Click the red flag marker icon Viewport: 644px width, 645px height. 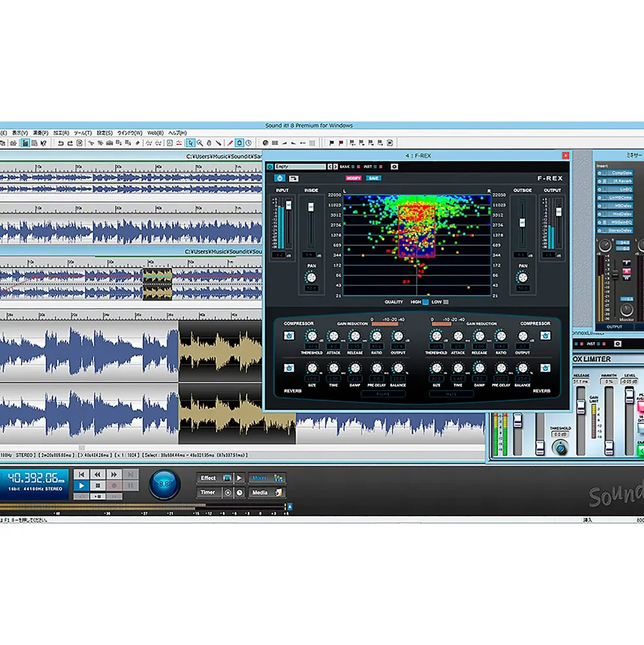coord(341,143)
